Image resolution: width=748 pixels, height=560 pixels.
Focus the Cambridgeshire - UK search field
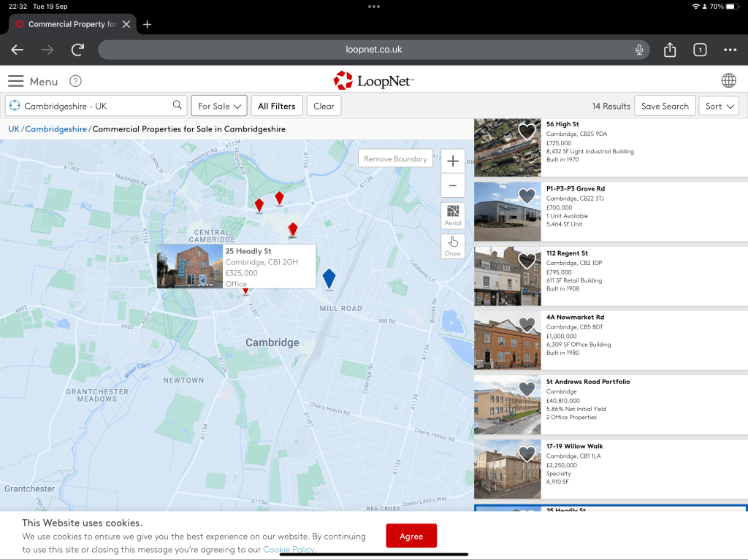[x=96, y=106]
